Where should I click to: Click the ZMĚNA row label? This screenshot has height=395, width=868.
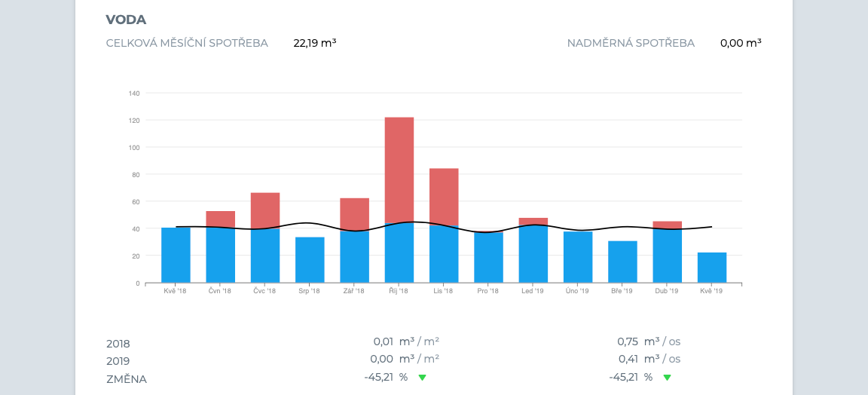pos(127,379)
